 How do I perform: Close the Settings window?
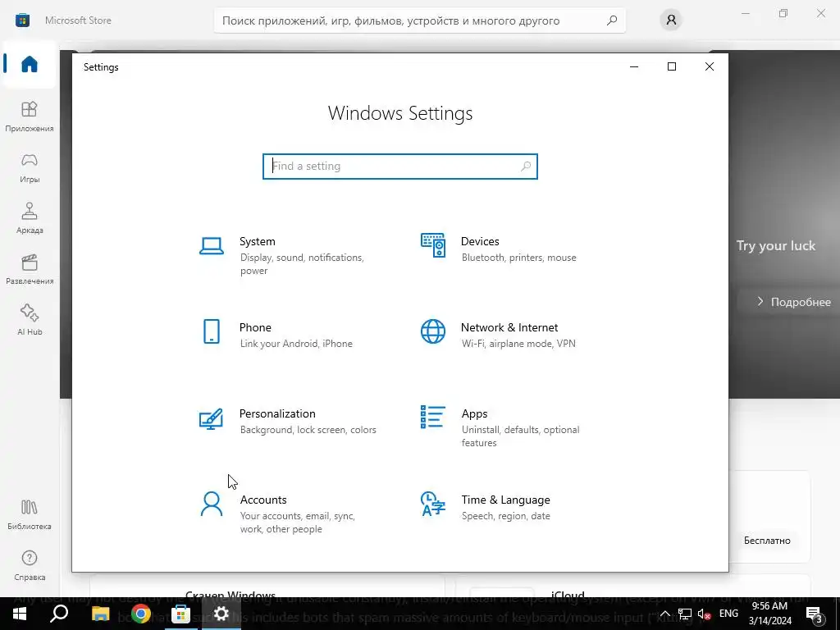click(710, 66)
